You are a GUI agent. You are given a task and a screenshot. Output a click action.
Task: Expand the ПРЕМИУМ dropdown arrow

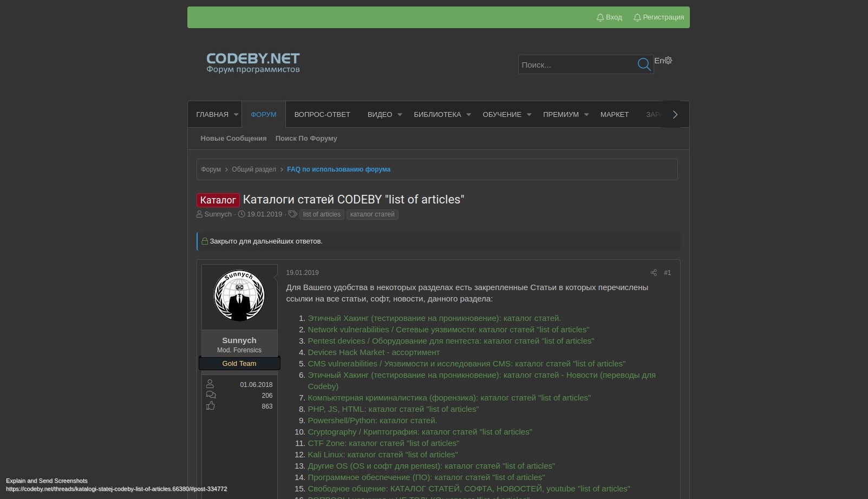pos(586,115)
